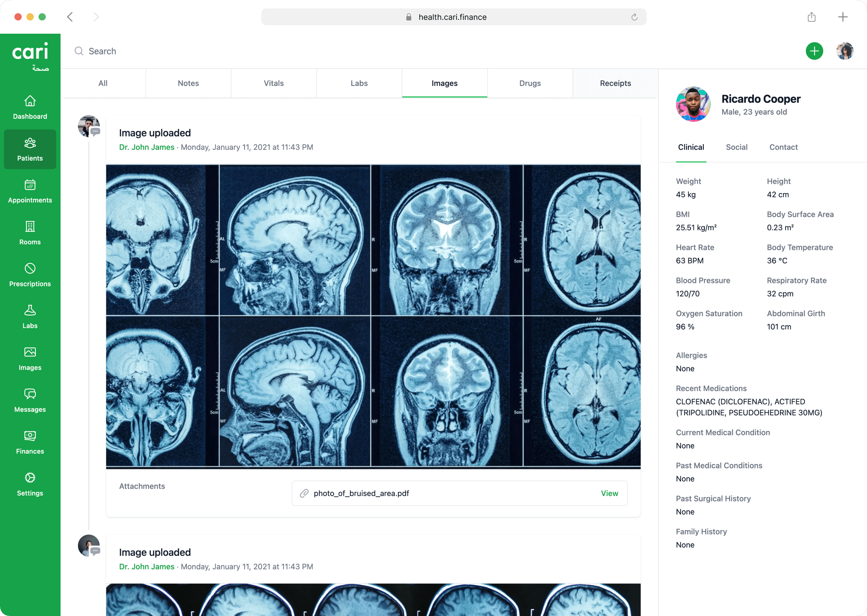Open Dr. John James's profile link
Image resolution: width=867 pixels, height=616 pixels.
coord(147,147)
